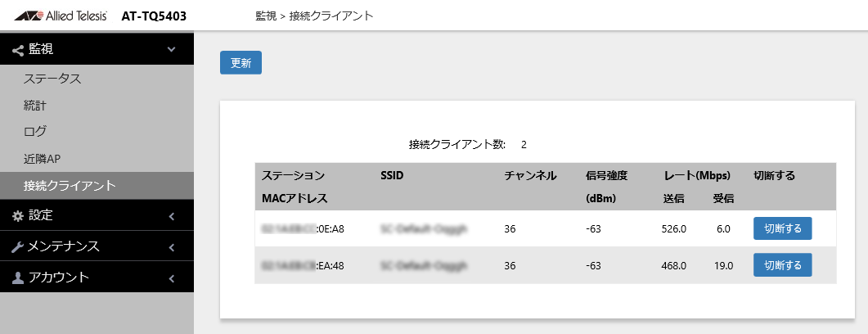868x334 pixels.
Task: Click the gear icon beside 設定
Action: [18, 216]
